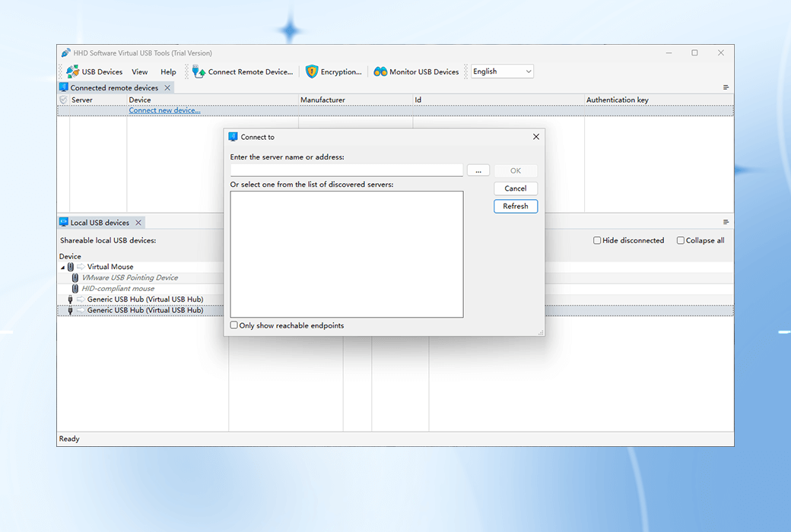Check the Hide disconnected option
791x532 pixels.
[x=597, y=240]
